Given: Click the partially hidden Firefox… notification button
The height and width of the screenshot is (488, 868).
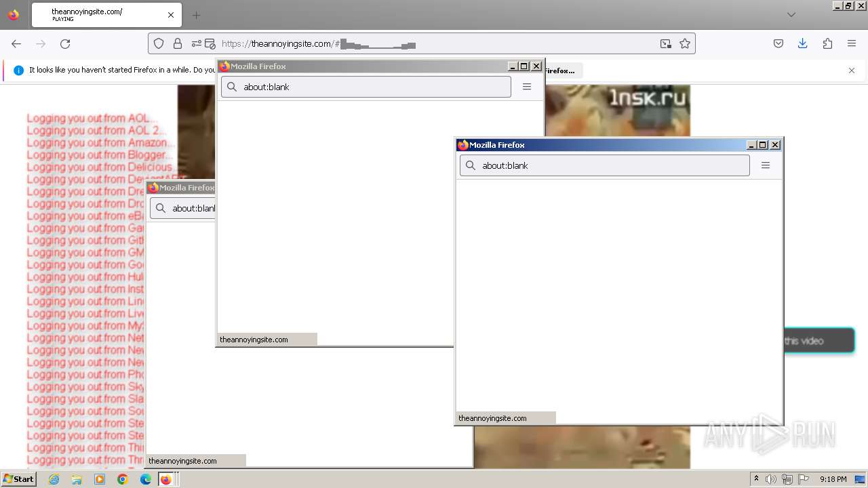Looking at the screenshot, I should point(563,70).
